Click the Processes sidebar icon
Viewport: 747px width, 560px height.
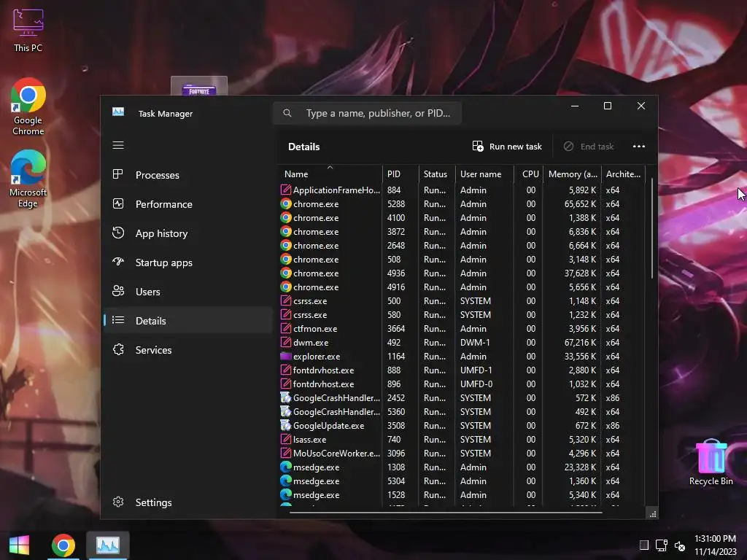tap(117, 174)
